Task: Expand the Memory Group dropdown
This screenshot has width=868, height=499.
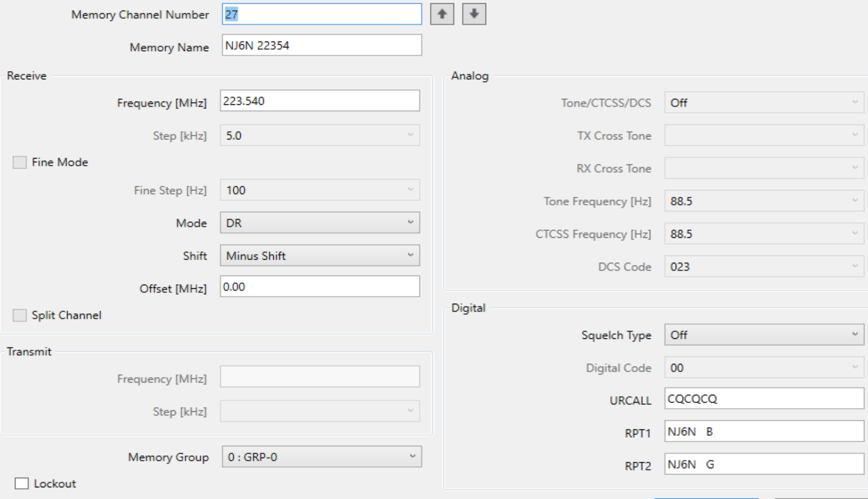Action: (322, 457)
